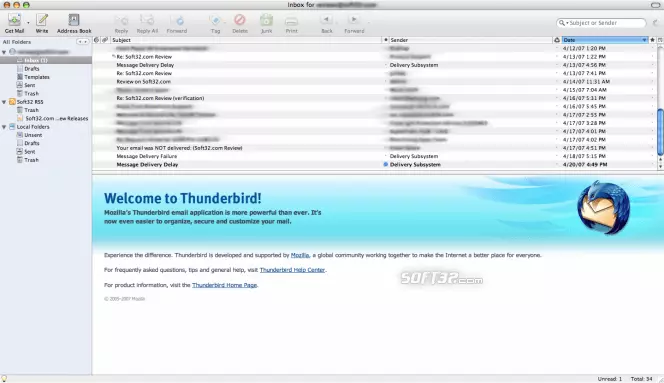Select Drafts under the mail account

[x=32, y=69]
